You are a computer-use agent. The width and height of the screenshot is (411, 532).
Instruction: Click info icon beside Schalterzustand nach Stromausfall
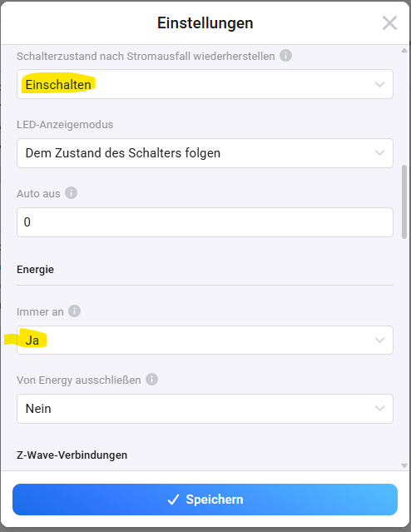[x=285, y=55]
